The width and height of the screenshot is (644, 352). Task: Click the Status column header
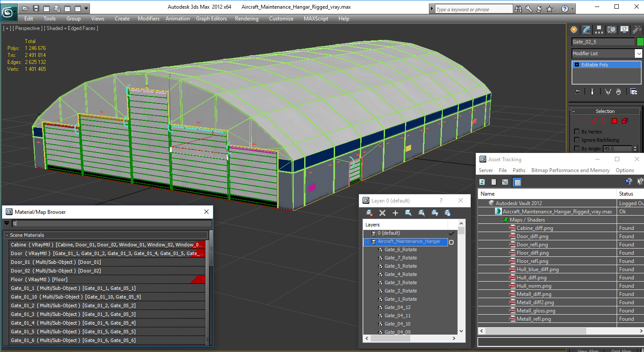click(631, 194)
